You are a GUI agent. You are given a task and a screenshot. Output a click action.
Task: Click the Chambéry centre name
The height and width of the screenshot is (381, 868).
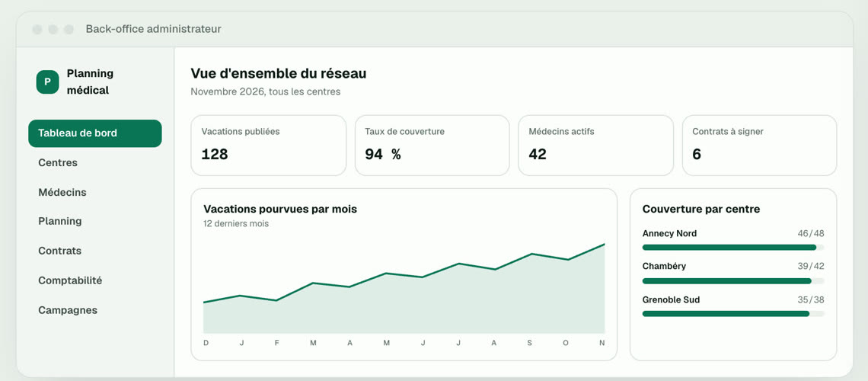664,266
